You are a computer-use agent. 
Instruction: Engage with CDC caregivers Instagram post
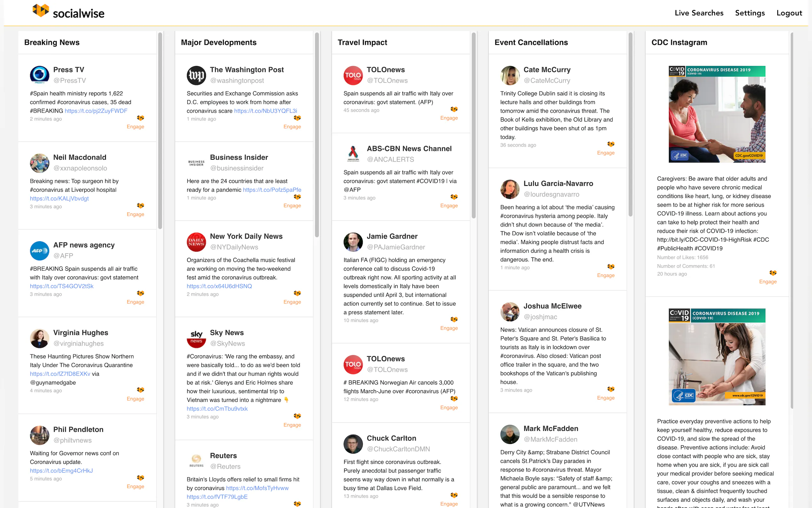(768, 282)
